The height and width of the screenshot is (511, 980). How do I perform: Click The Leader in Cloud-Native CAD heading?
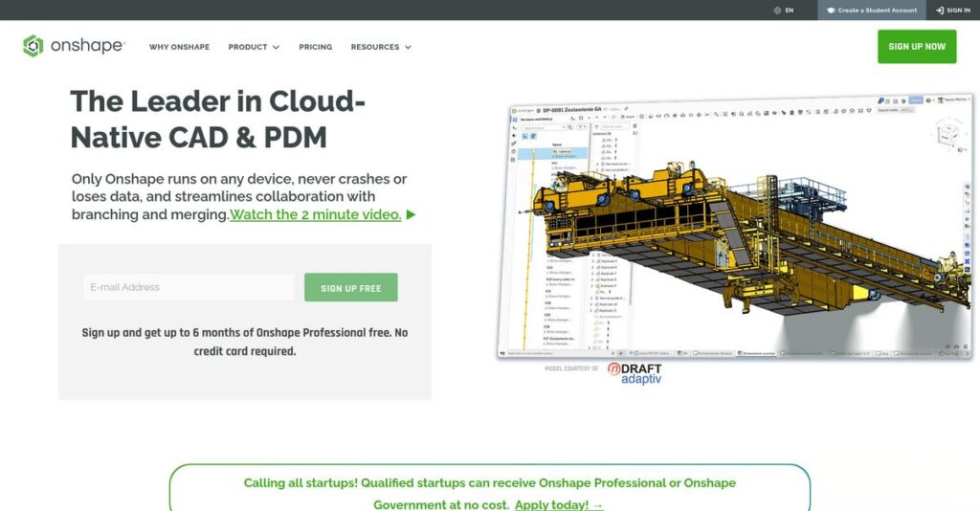(217, 119)
